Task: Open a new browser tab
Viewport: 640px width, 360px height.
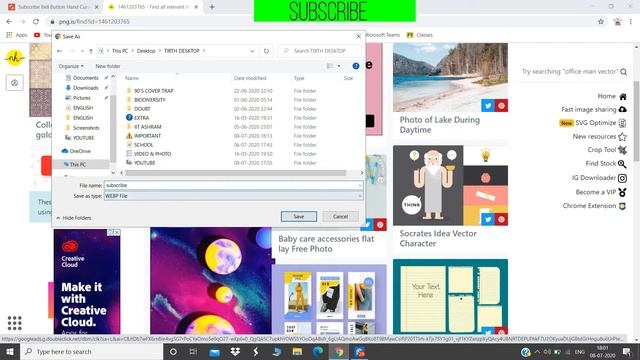Action: pos(212,7)
